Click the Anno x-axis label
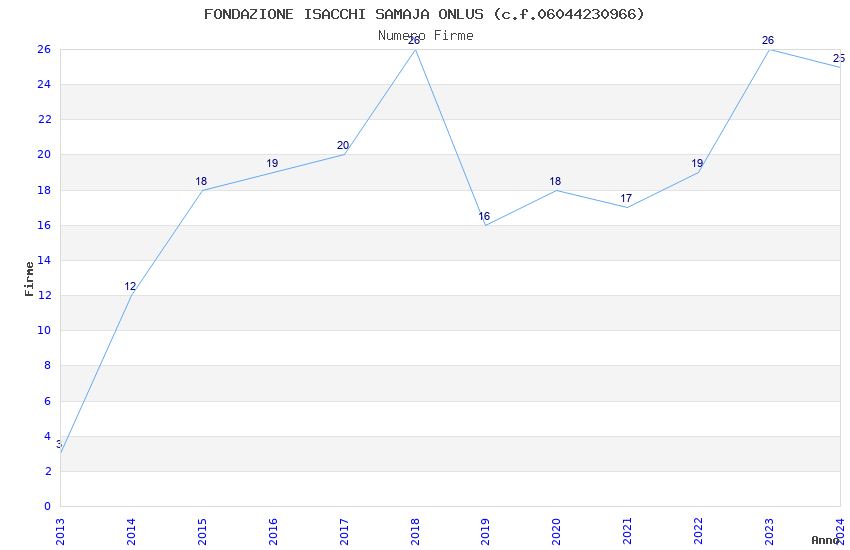This screenshot has width=850, height=550. tap(825, 540)
